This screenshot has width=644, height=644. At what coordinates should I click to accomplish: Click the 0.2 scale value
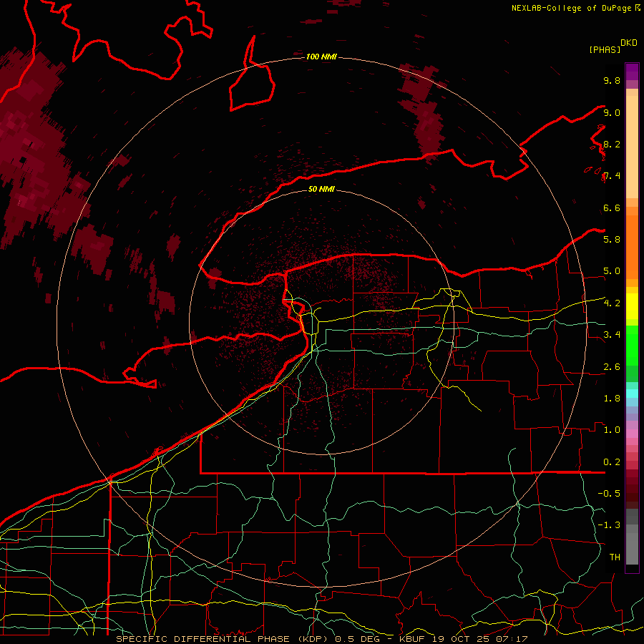[612, 462]
